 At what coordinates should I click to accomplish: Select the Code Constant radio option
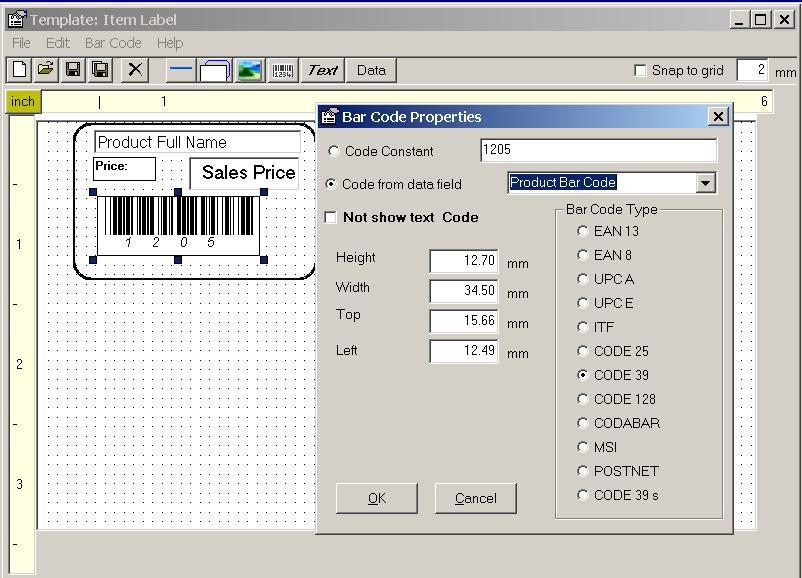(334, 152)
